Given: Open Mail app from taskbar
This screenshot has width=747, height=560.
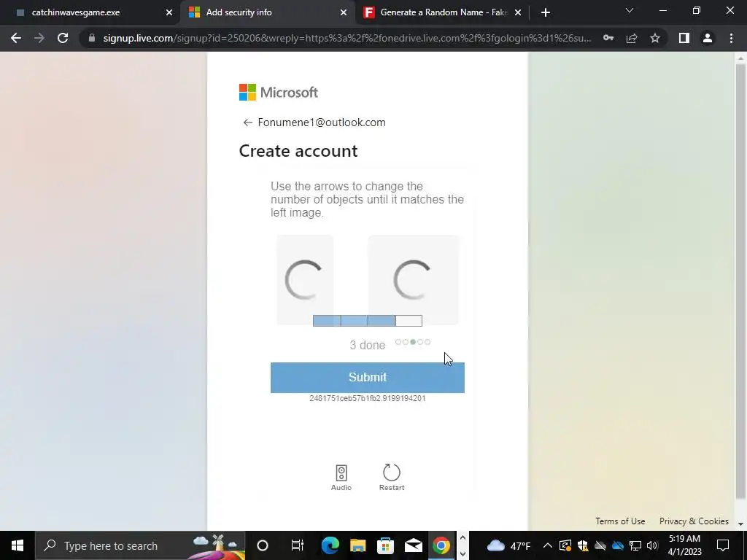Looking at the screenshot, I should (414, 545).
